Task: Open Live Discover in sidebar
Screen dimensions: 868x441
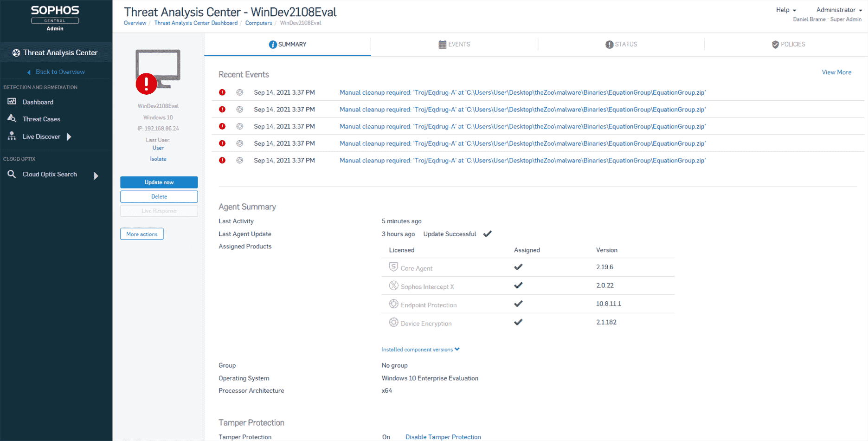Action: pyautogui.click(x=41, y=136)
